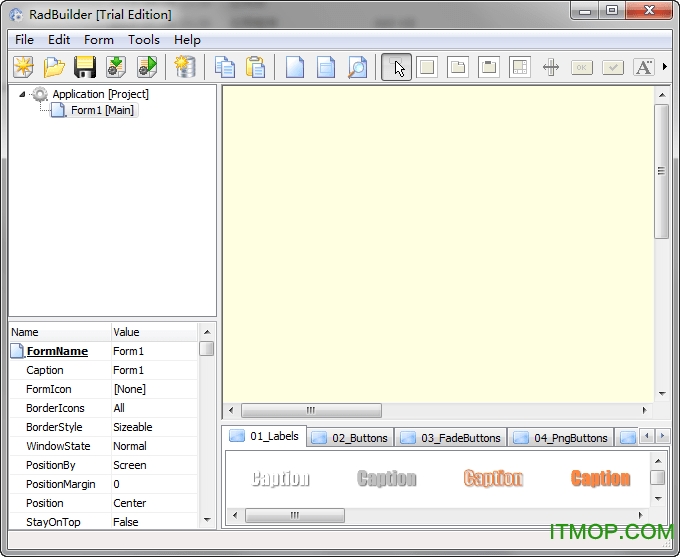Viewport: 680px width, 557px height.
Task: Click the FormIcon value [None]
Action: click(x=154, y=389)
